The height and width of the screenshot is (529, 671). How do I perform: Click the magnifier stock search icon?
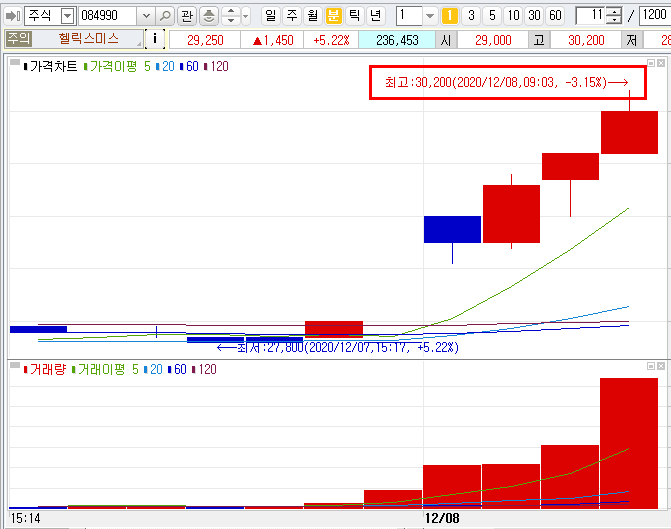(165, 16)
